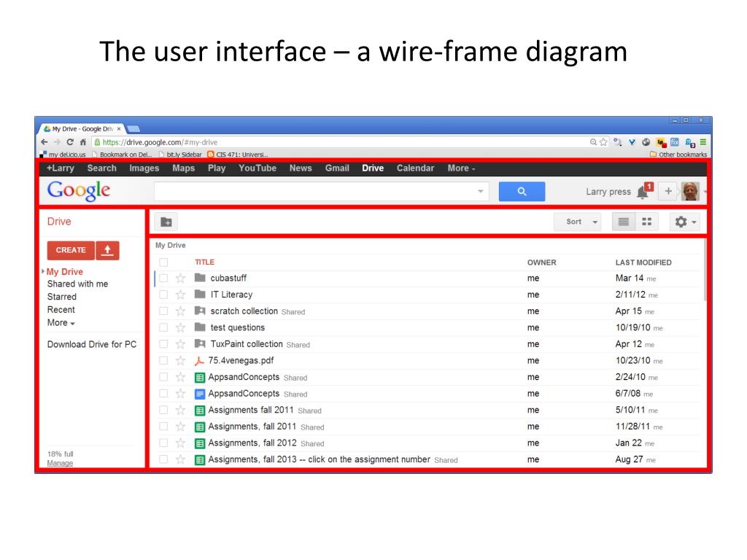Reload the page in browser
Screen dimensions: 747x560
pyautogui.click(x=70, y=142)
